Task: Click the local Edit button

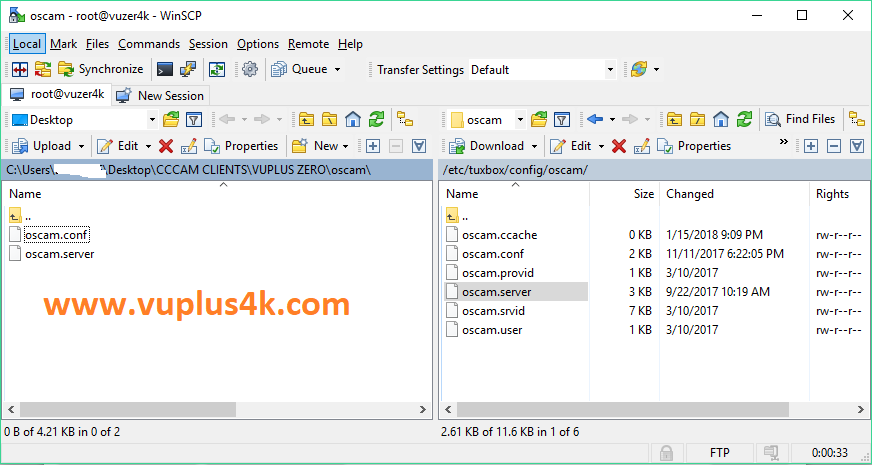Action: 117,146
